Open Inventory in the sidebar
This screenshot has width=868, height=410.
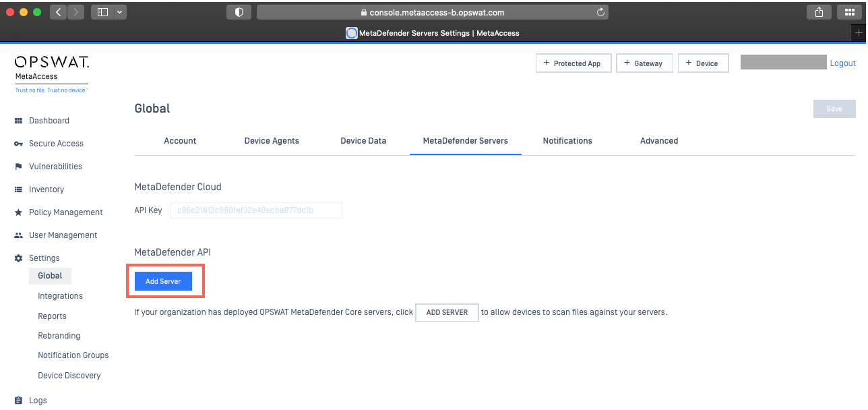(46, 189)
